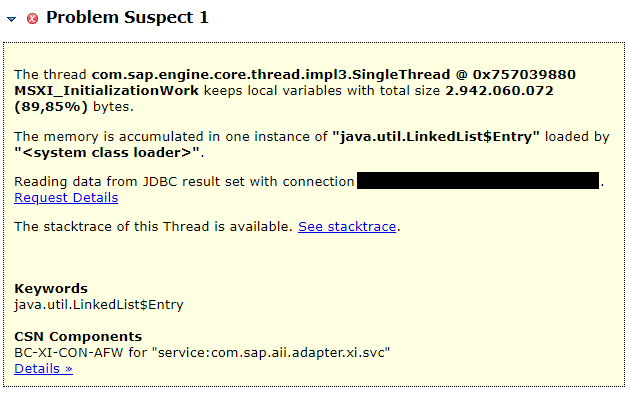629x393 pixels.
Task: Click the bold quoted "java.util.LinkedList$Entry" instance name
Action: 436,137
